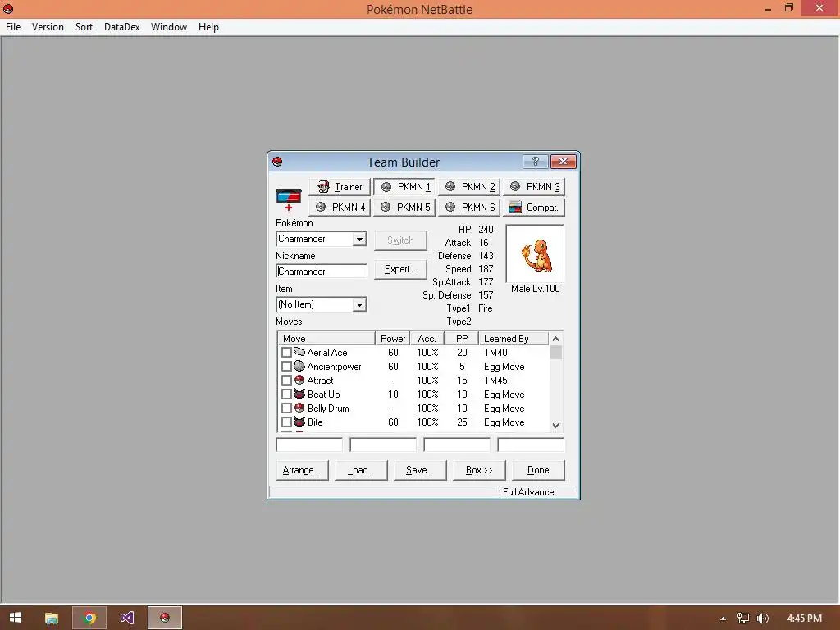Viewport: 840px width, 630px height.
Task: Click the Pokéball icon in Team Builder title
Action: (x=277, y=162)
